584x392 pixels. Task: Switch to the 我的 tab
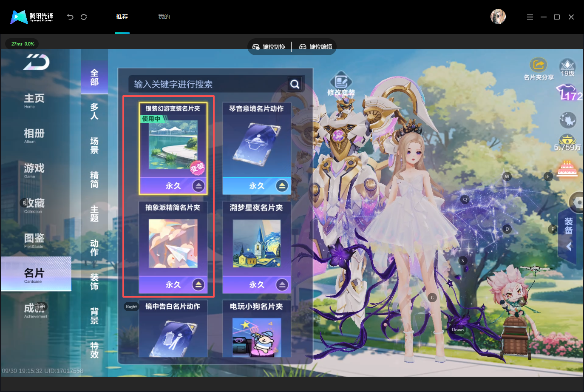coord(164,17)
